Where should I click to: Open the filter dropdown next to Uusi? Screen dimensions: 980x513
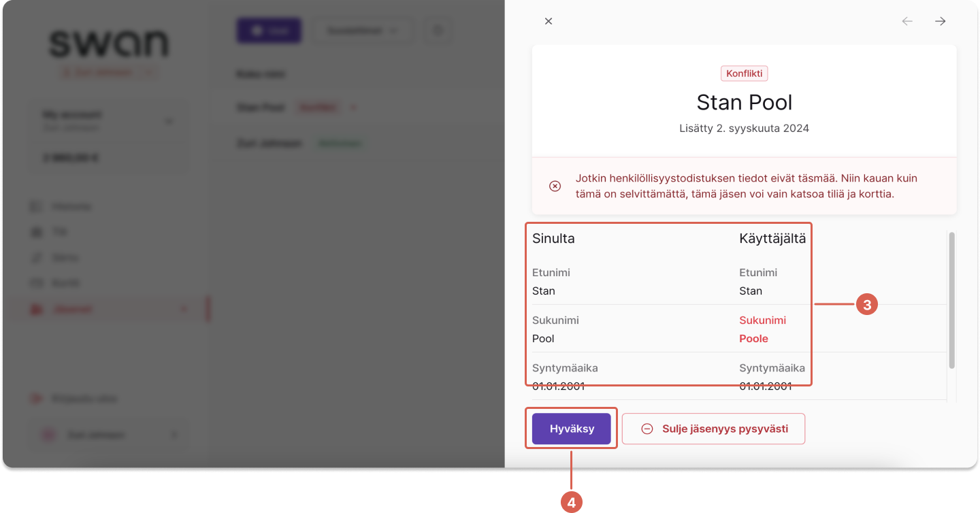[363, 31]
